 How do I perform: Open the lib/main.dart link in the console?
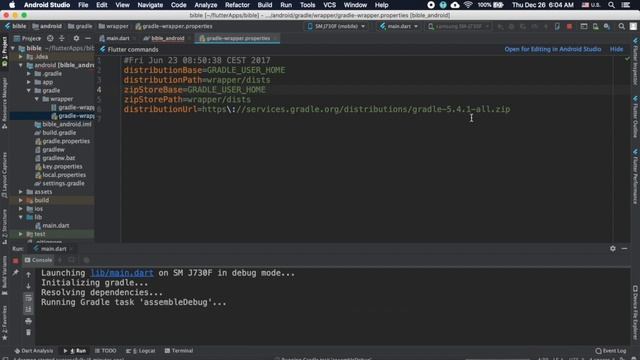coord(122,273)
